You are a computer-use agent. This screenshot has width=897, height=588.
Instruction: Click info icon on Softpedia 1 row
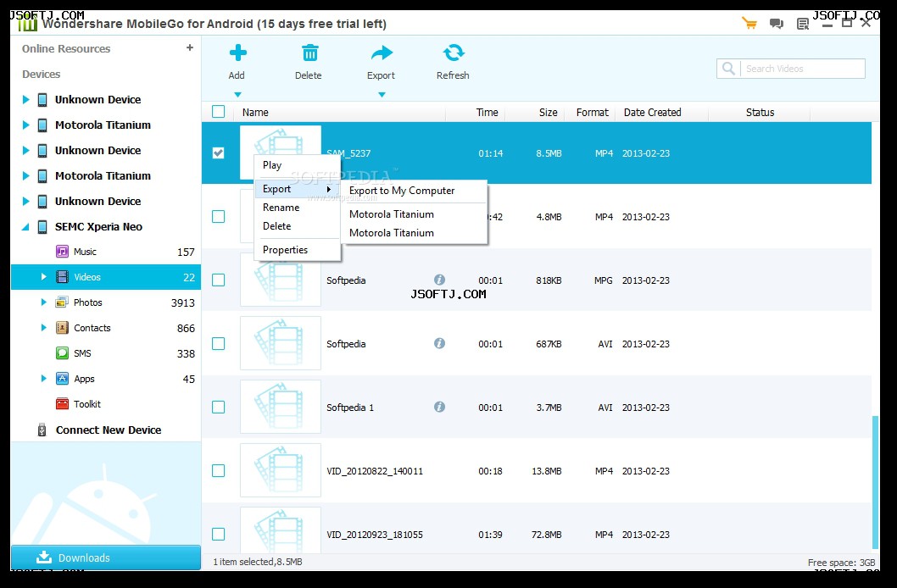pyautogui.click(x=439, y=407)
